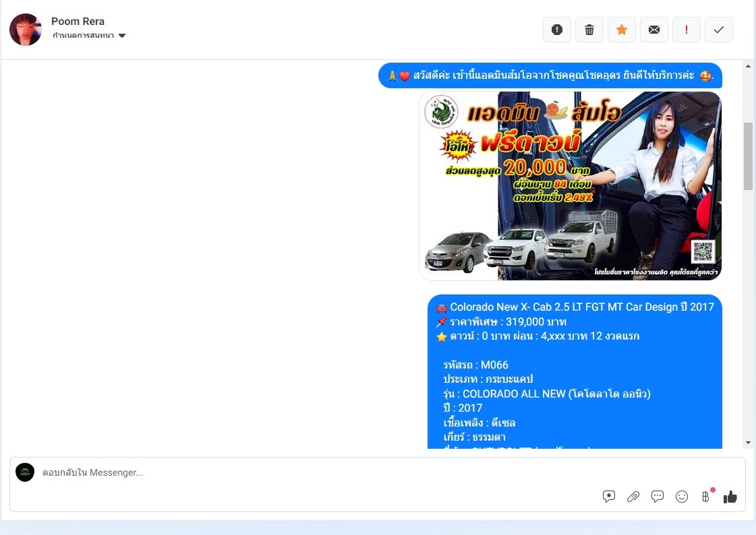This screenshot has width=756, height=535.
Task: Click the page avatar beside reply box
Action: pyautogui.click(x=25, y=472)
